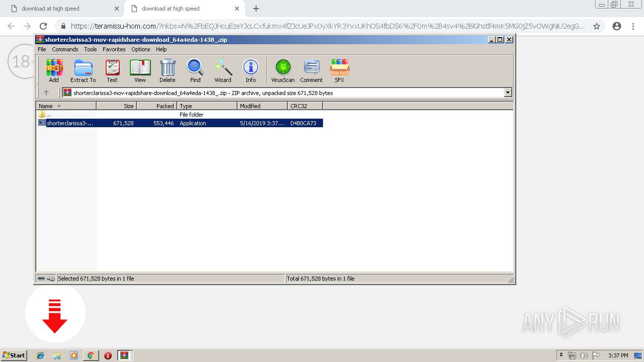
Task: Show hidden system tray icons
Action: pos(561,355)
